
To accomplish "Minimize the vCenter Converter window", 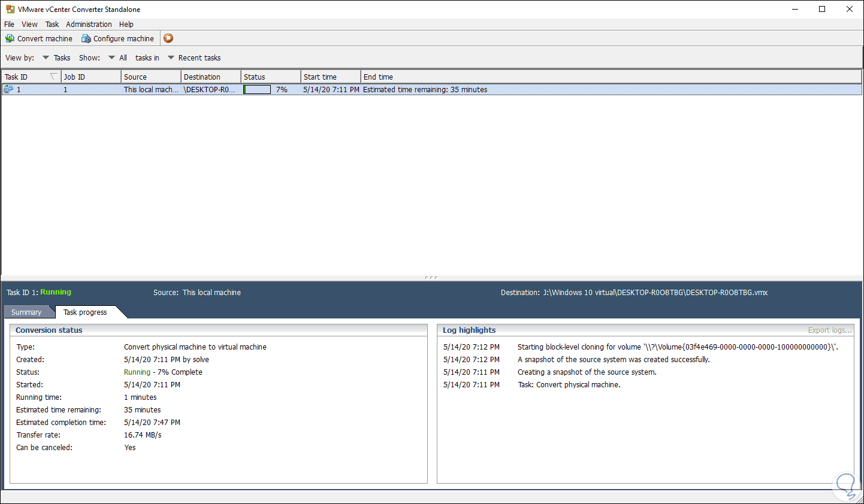I will click(x=795, y=9).
